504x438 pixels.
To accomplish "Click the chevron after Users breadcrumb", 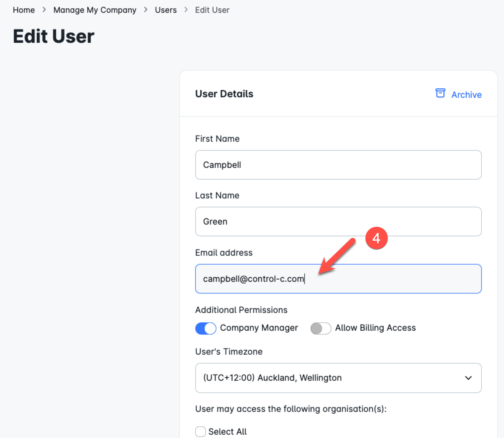I will (186, 10).
